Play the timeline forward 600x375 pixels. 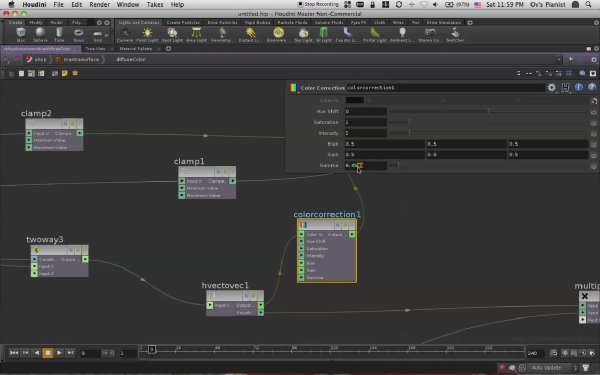click(x=59, y=352)
